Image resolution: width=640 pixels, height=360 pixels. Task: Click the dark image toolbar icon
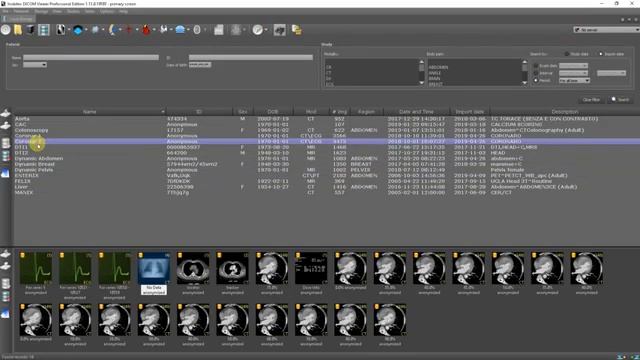click(280, 29)
